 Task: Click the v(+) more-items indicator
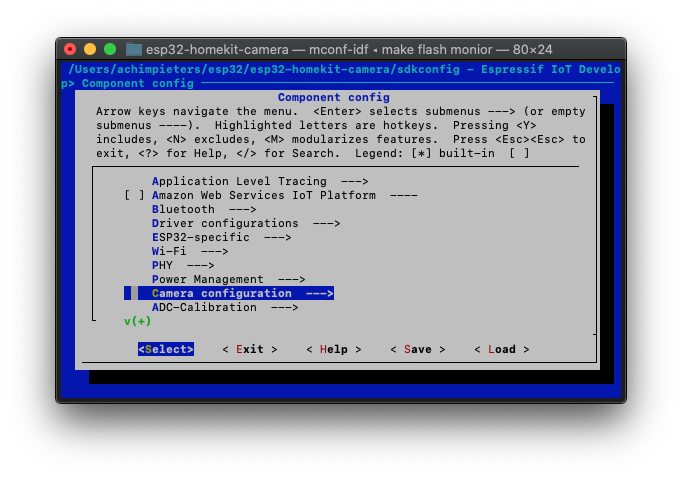pos(137,321)
